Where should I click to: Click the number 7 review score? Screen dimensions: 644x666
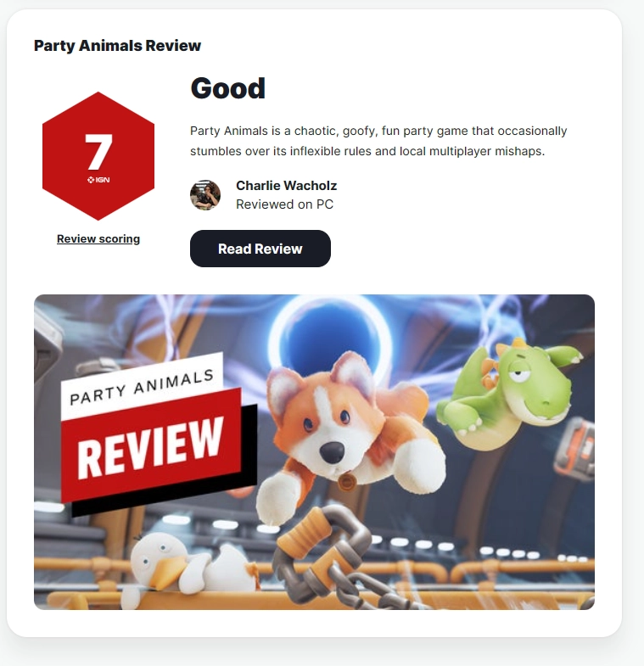98,151
